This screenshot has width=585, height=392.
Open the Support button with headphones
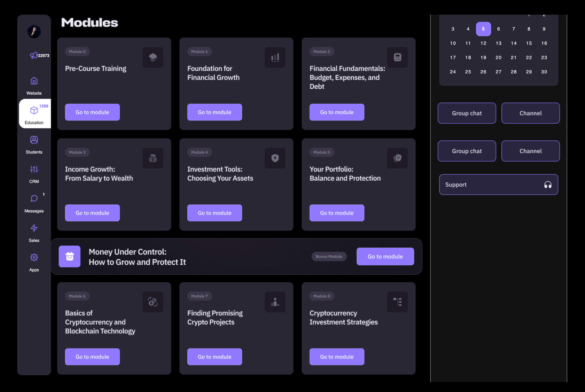coord(498,185)
